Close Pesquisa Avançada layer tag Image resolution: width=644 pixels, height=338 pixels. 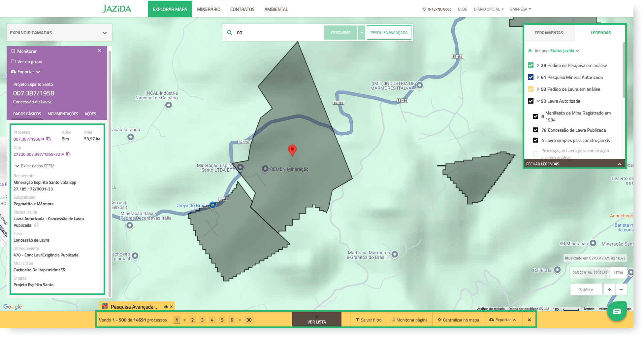tap(171, 307)
